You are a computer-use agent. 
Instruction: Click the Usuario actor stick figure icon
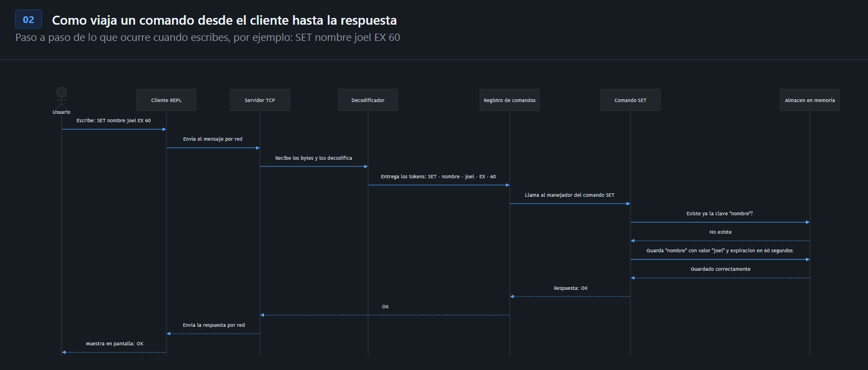(62, 98)
